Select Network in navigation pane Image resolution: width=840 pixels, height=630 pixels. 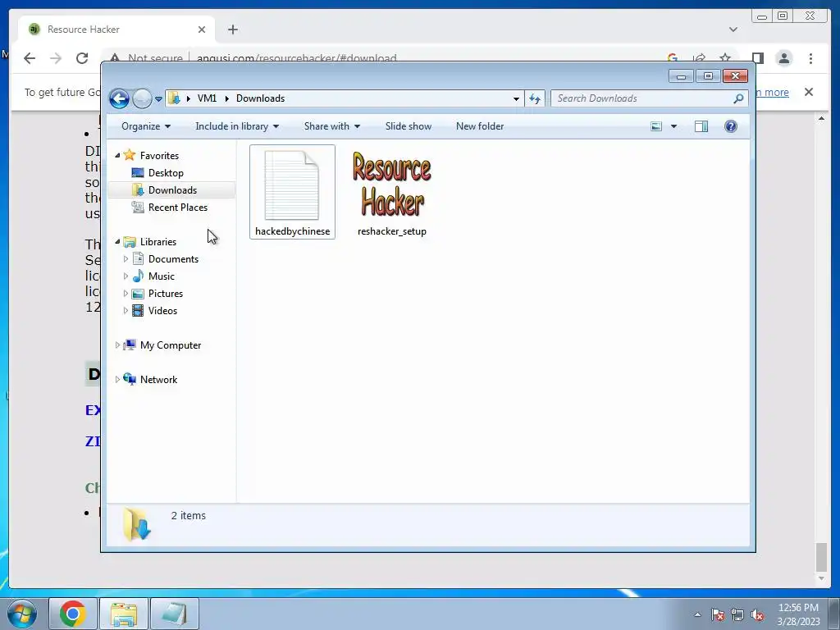click(x=158, y=380)
